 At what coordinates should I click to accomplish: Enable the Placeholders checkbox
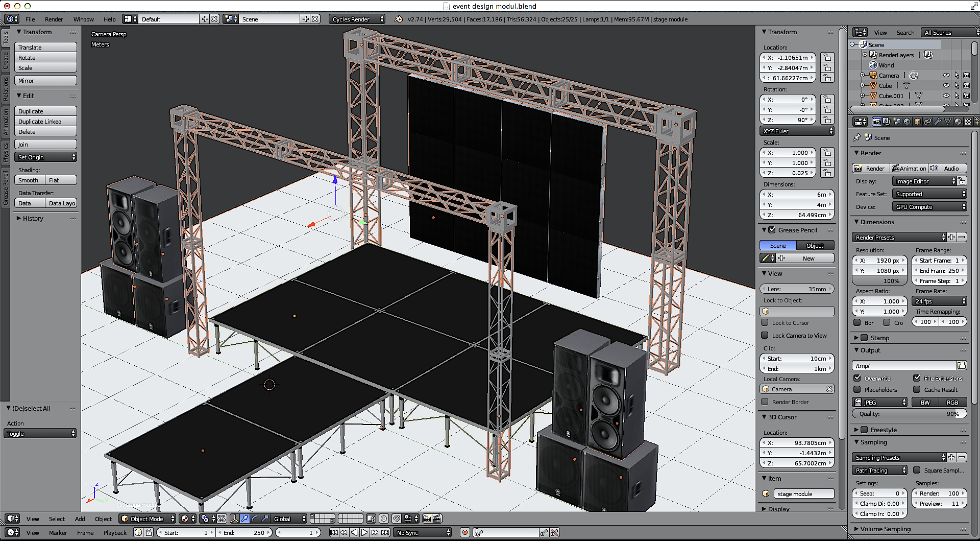click(857, 389)
